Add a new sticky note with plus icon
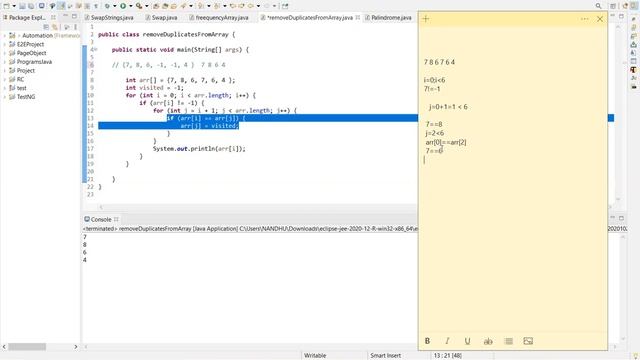This screenshot has height=360, width=640. 426,19
